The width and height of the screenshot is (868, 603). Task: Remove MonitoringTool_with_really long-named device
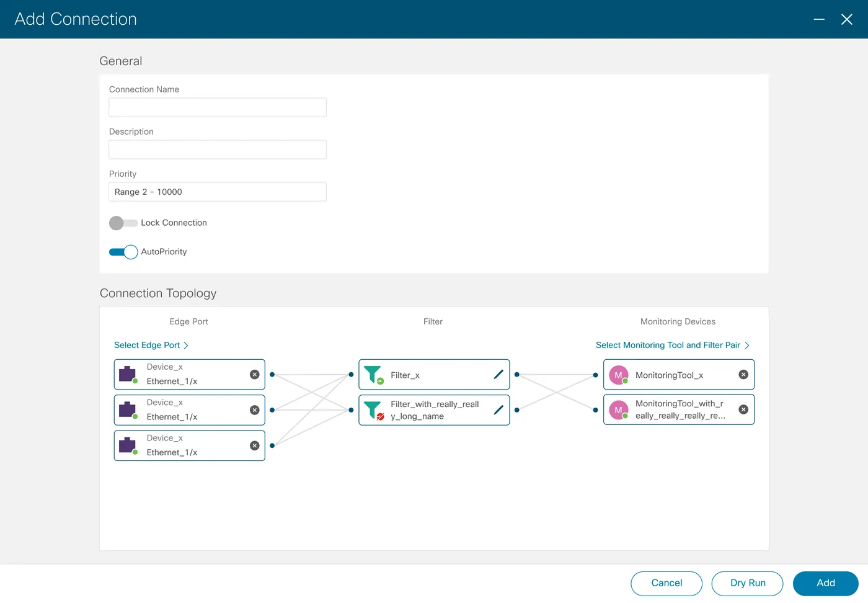(x=743, y=409)
